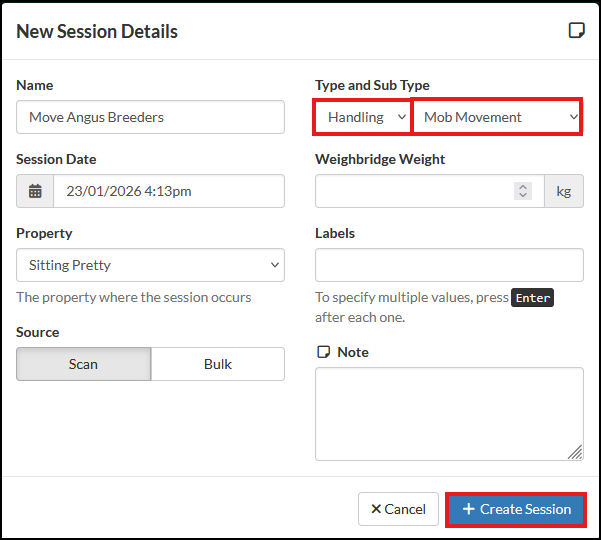601x540 pixels.
Task: Expand the Mob Movement sub type dropdown
Action: [497, 117]
